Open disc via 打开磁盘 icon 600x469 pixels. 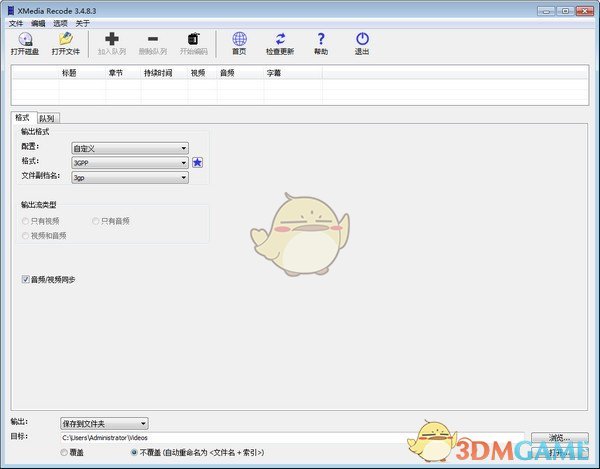pyautogui.click(x=25, y=44)
